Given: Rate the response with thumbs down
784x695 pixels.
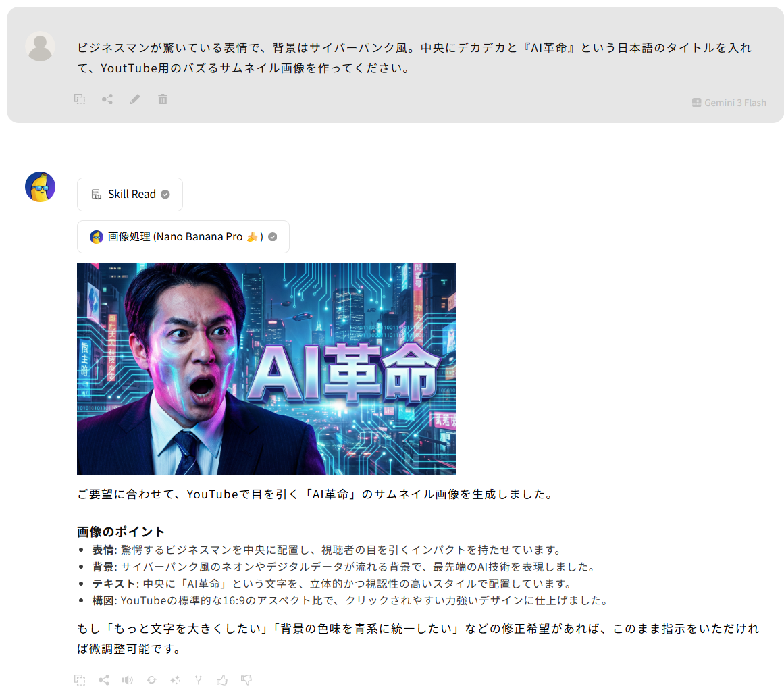Looking at the screenshot, I should pyautogui.click(x=246, y=680).
